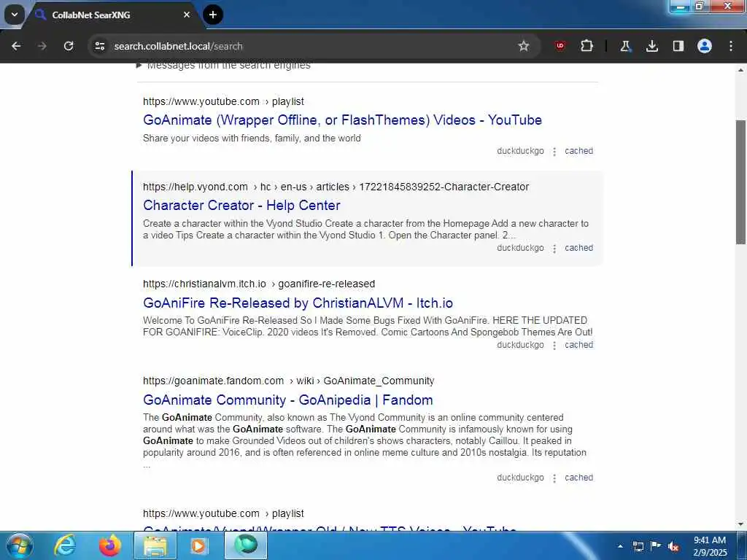The image size is (747, 560).
Task: Click duckduckgo label under GoAnimate Community result
Action: point(520,478)
